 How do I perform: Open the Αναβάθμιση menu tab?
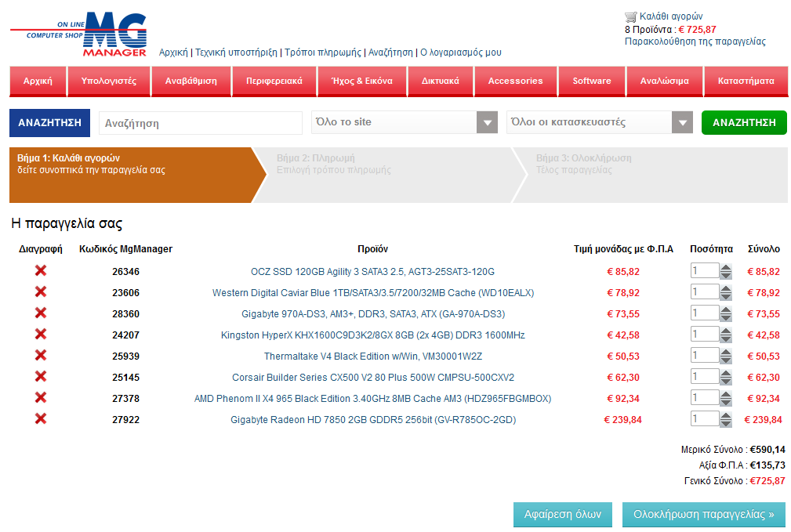(x=191, y=81)
